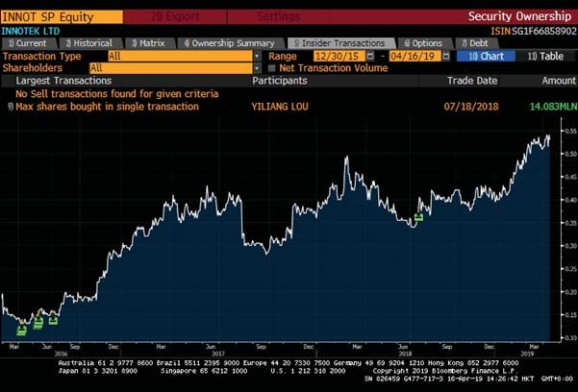Switch to Chart view
Screen dimensions: 578x392
pyautogui.click(x=486, y=57)
